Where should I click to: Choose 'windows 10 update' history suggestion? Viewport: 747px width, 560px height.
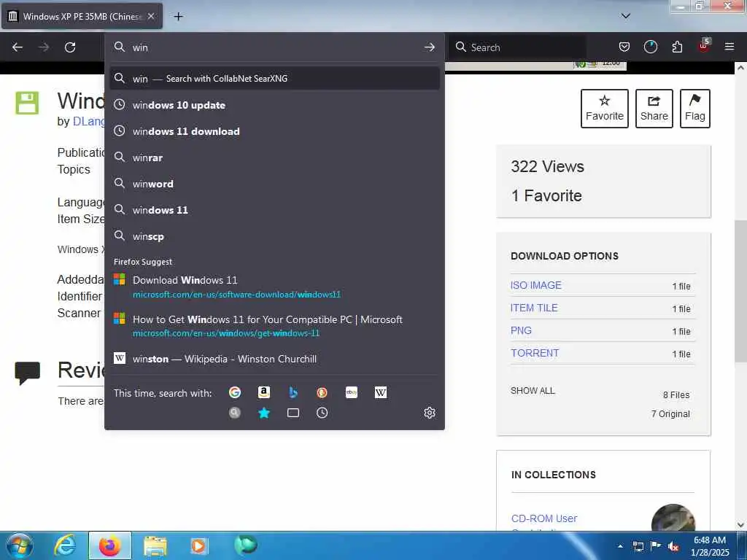[274, 105]
